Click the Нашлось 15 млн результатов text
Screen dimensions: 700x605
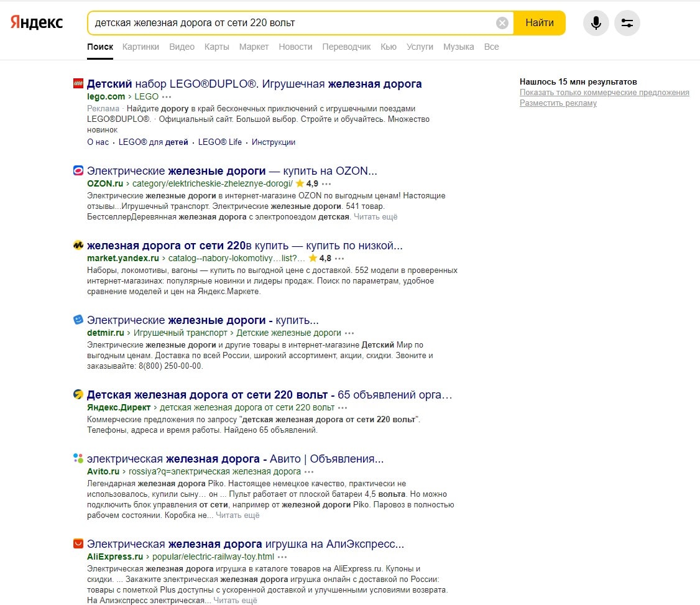click(578, 81)
